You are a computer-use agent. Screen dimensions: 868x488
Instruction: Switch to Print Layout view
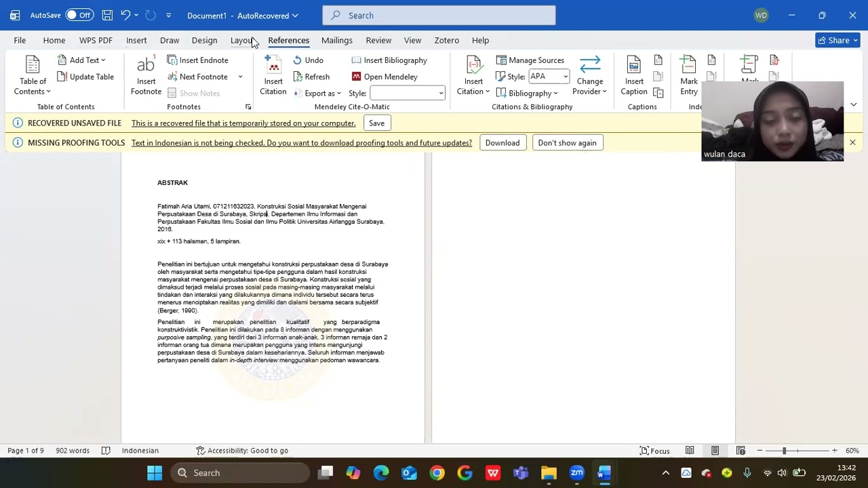(x=715, y=451)
